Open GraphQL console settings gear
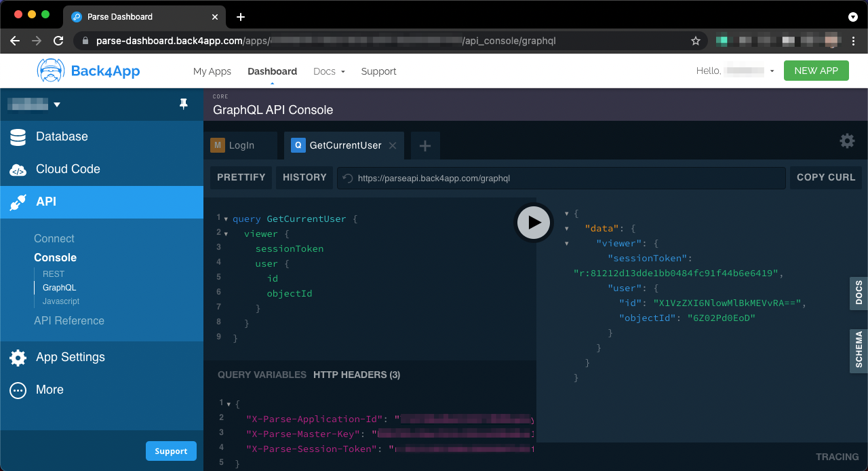 (x=847, y=140)
